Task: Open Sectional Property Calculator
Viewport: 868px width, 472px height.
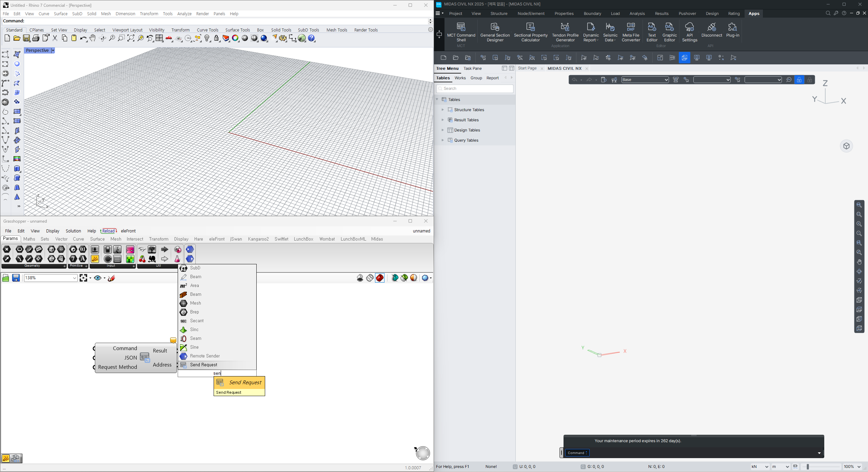Action: coord(531,32)
